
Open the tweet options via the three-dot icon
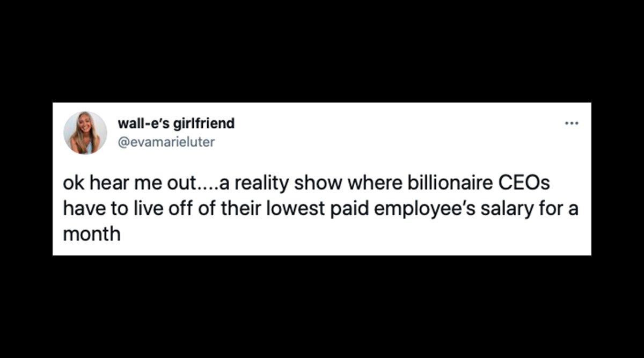(x=572, y=123)
